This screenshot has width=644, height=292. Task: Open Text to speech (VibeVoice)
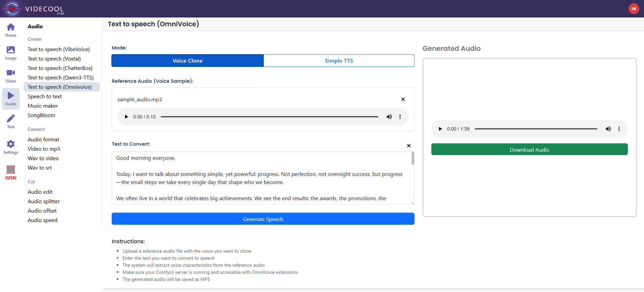(59, 49)
